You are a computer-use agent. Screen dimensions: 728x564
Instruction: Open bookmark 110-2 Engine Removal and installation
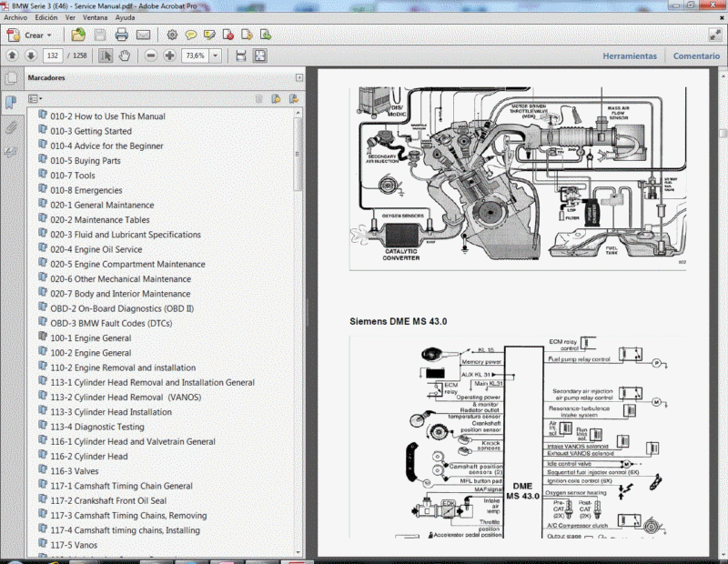tap(123, 368)
